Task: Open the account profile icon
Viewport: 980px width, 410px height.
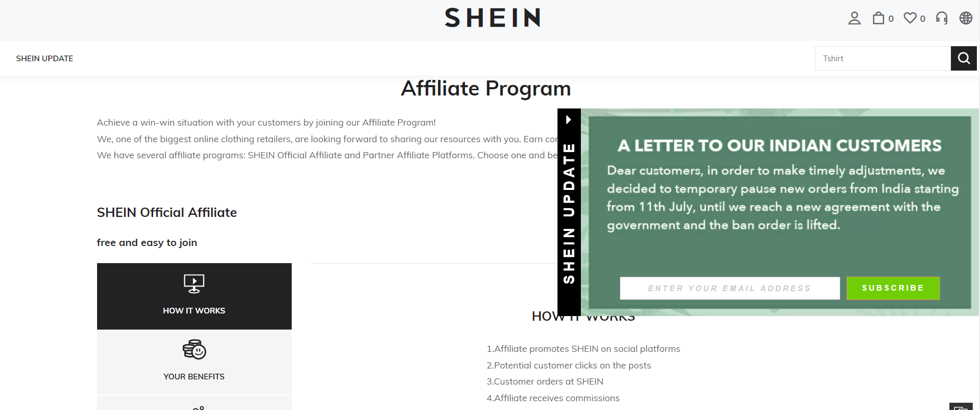Action: 854,18
